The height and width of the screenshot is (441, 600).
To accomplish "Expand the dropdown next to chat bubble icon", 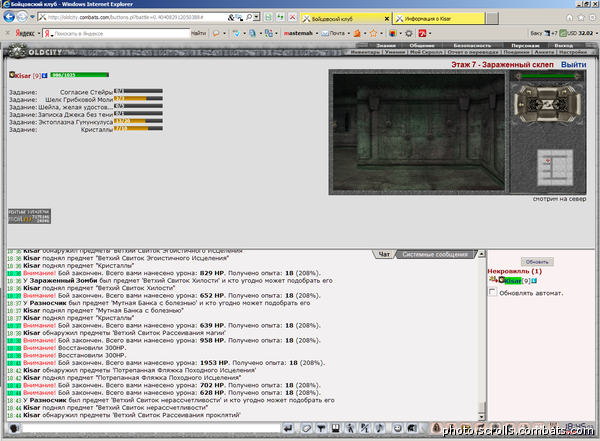I will coord(224,33).
